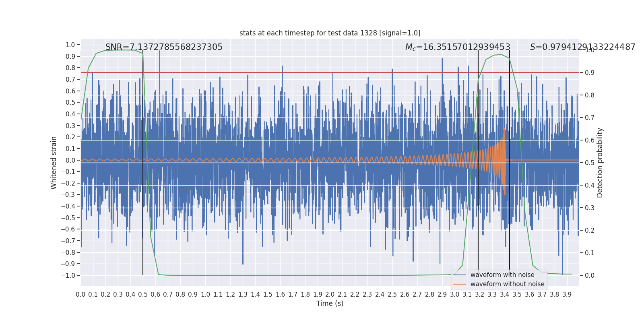Click the Whitened strain tick label −1.0
This screenshot has width=644, height=322.
point(68,275)
